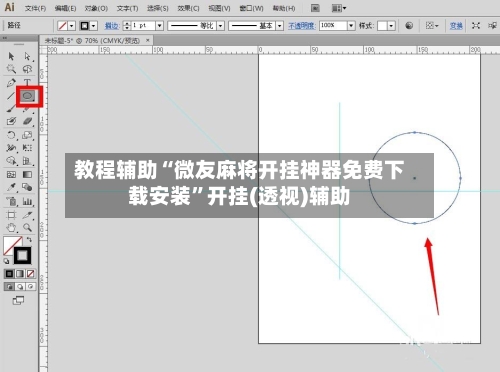500x372 pixels.
Task: Set paint mode to solid Color
Action: click(x=9, y=274)
